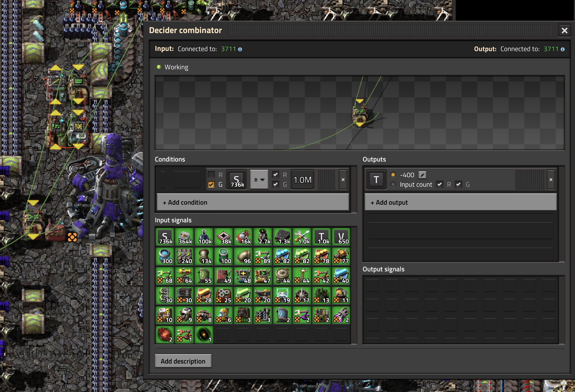This screenshot has width=575, height=392.
Task: Toggle red wire for condition constant side
Action: pyautogui.click(x=276, y=175)
